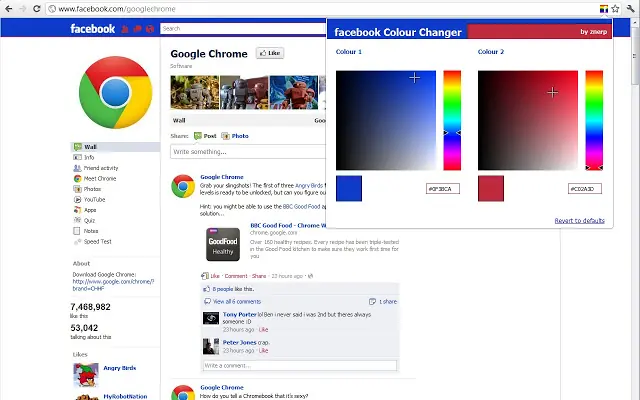Open the Chrome wrench menu
640x400 pixels.
(631, 9)
